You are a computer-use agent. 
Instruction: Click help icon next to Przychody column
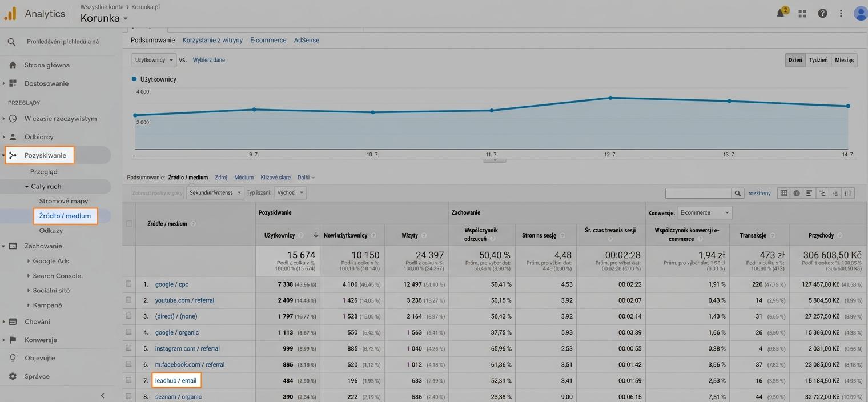pos(840,235)
